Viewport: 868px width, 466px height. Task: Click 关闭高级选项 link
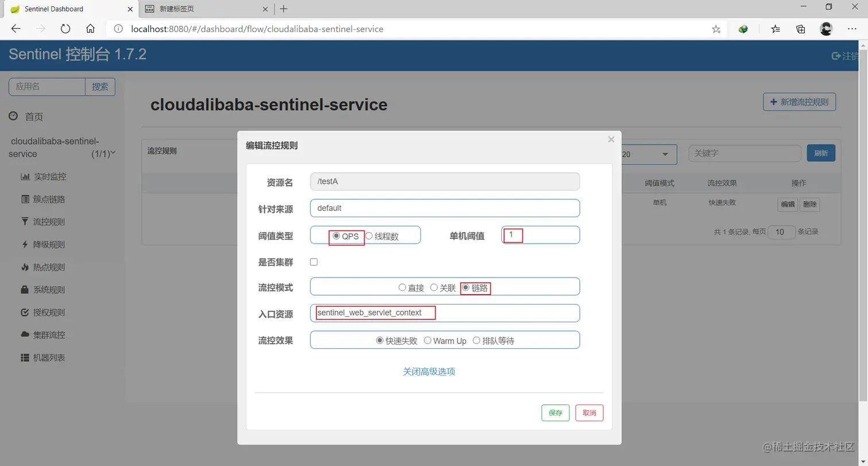pyautogui.click(x=429, y=372)
